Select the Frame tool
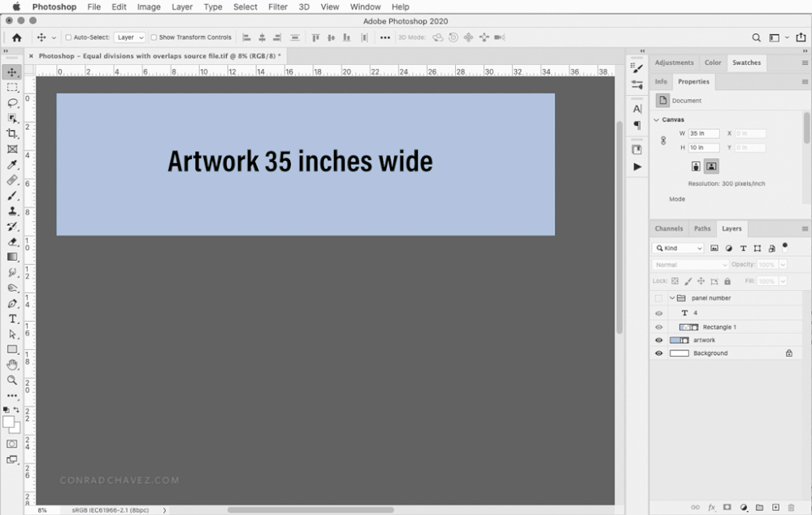The image size is (812, 515). [12, 149]
